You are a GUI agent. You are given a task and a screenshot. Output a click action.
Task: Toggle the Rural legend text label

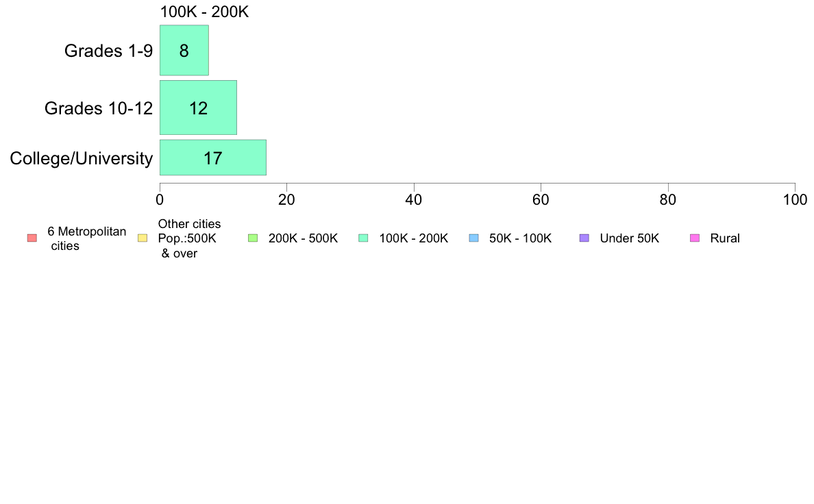[725, 238]
